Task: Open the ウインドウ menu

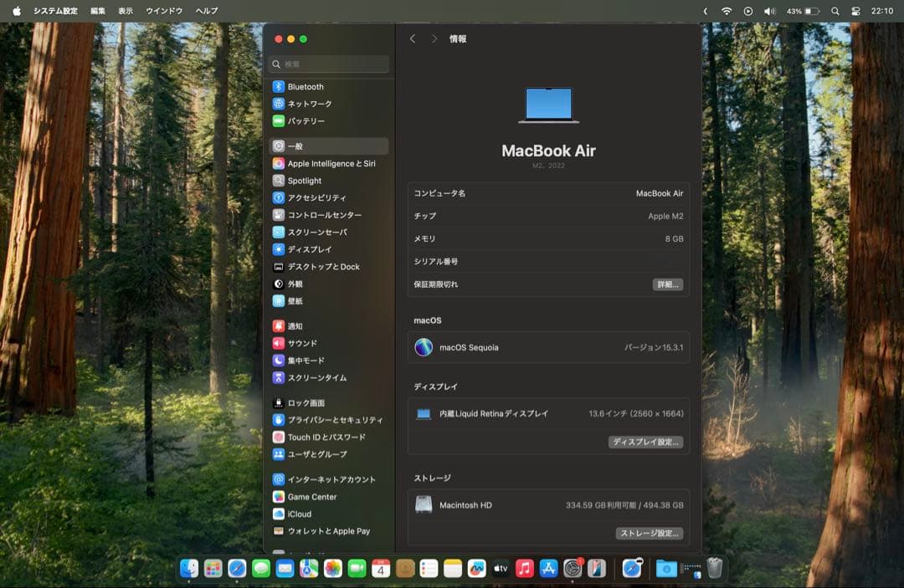Action: point(164,11)
